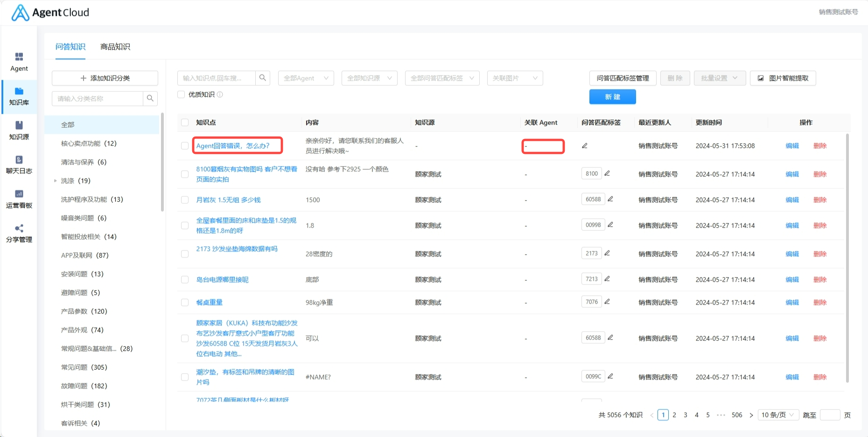The height and width of the screenshot is (437, 868).
Task: Click the knowledge table vertical scrollbar
Action: point(847,257)
